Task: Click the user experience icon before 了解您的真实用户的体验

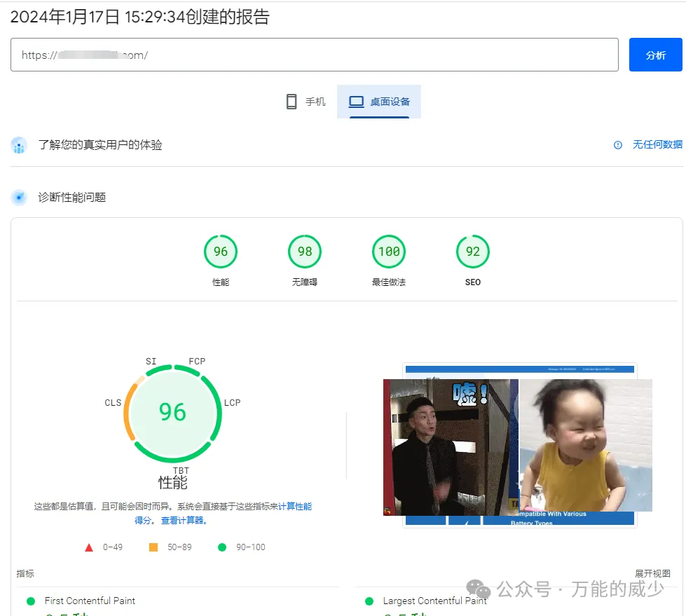Action: (x=19, y=145)
